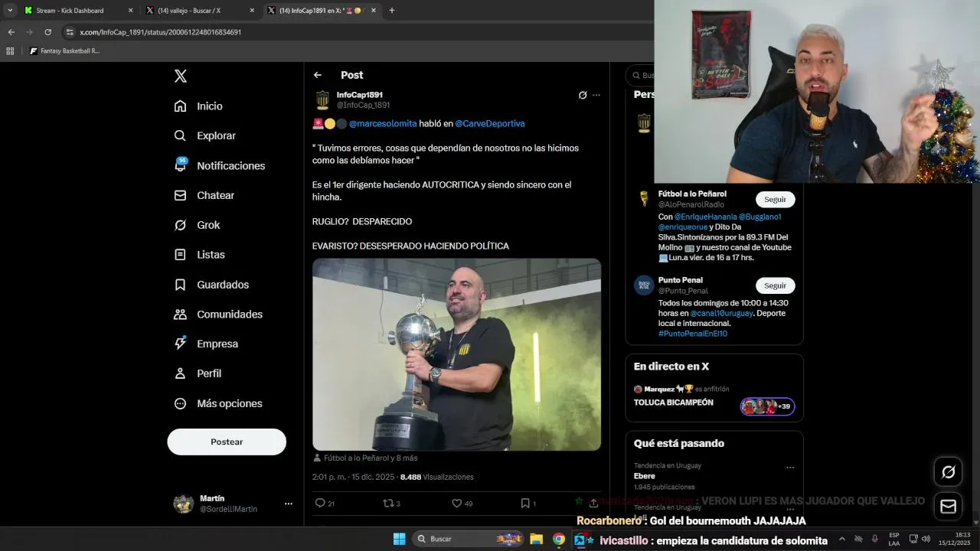The image size is (980, 551).
Task: Open Notificaciones in the sidebar
Action: [220, 165]
